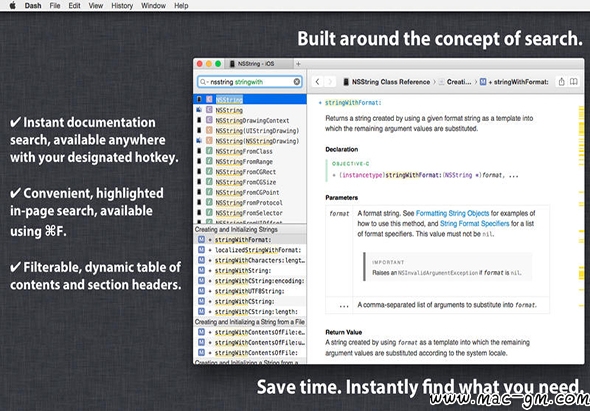590x411 pixels.
Task: Go forward with the right chevron button
Action: pyautogui.click(x=330, y=82)
